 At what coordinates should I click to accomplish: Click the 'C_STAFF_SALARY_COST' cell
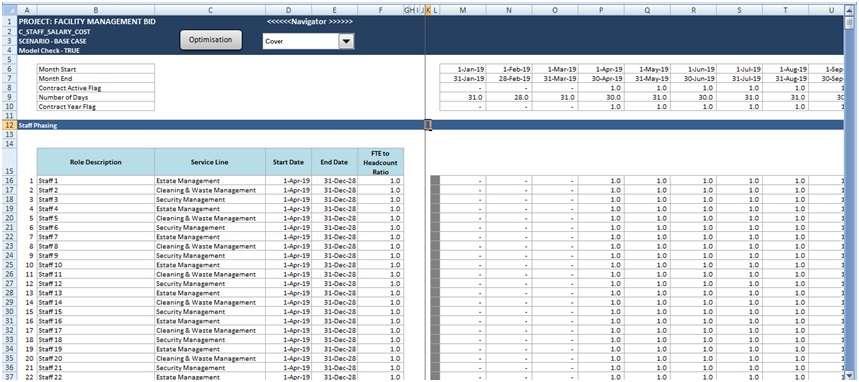click(55, 32)
